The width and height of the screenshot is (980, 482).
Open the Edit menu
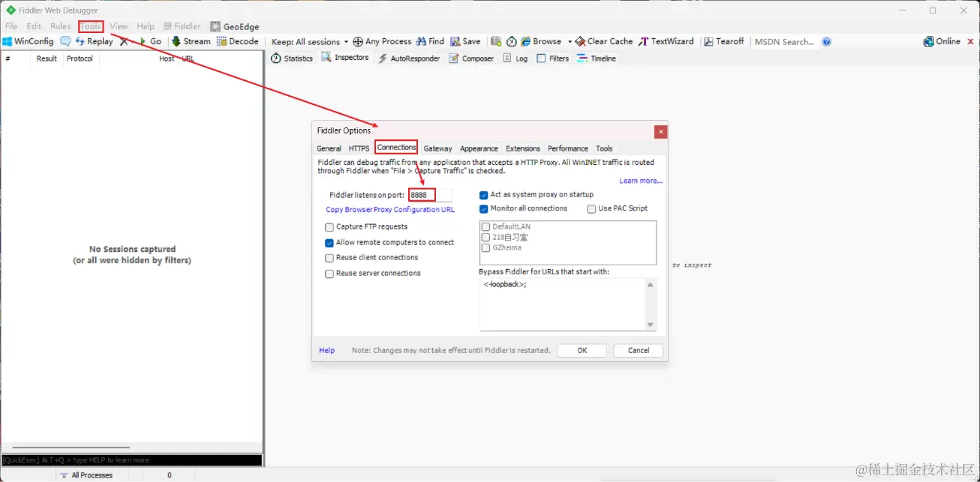(35, 26)
